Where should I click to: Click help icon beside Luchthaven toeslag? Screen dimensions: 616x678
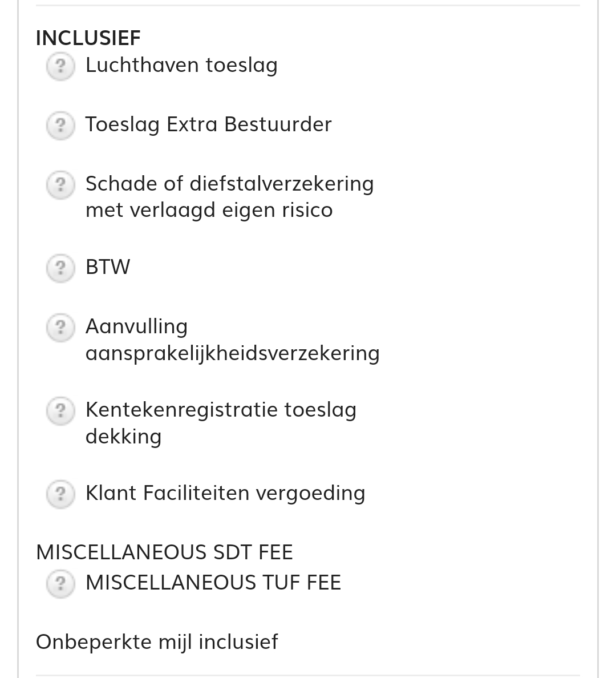click(60, 66)
